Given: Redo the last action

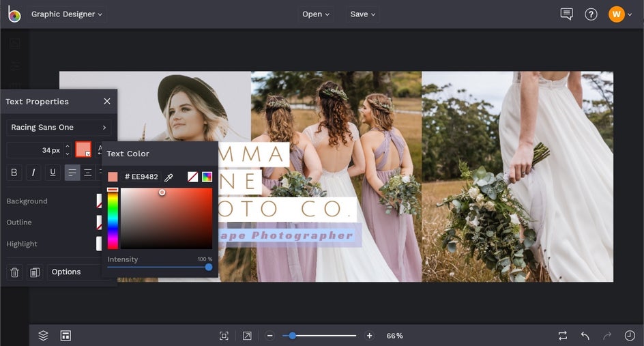Looking at the screenshot, I should tap(607, 336).
